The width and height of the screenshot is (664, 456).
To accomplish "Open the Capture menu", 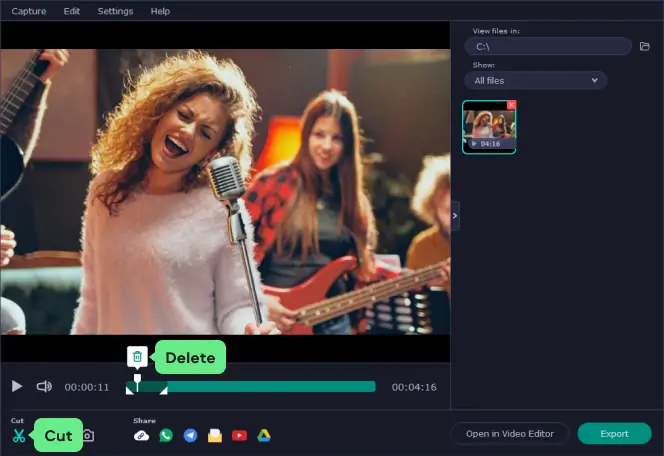I will coord(29,11).
